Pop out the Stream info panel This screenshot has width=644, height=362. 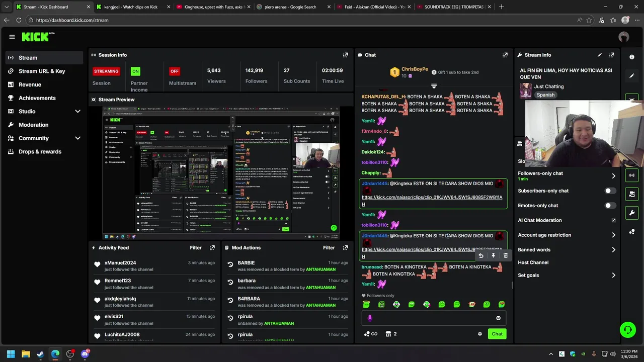[x=611, y=55]
